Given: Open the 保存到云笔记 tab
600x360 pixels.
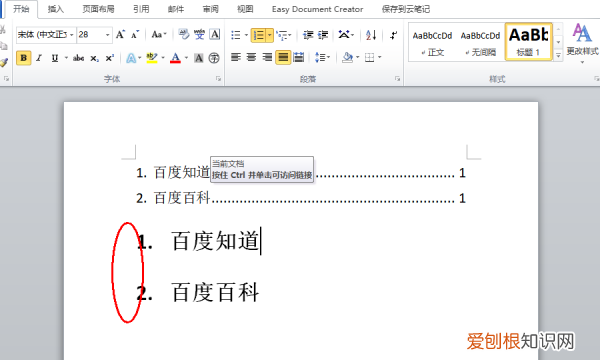Looking at the screenshot, I should (x=406, y=9).
